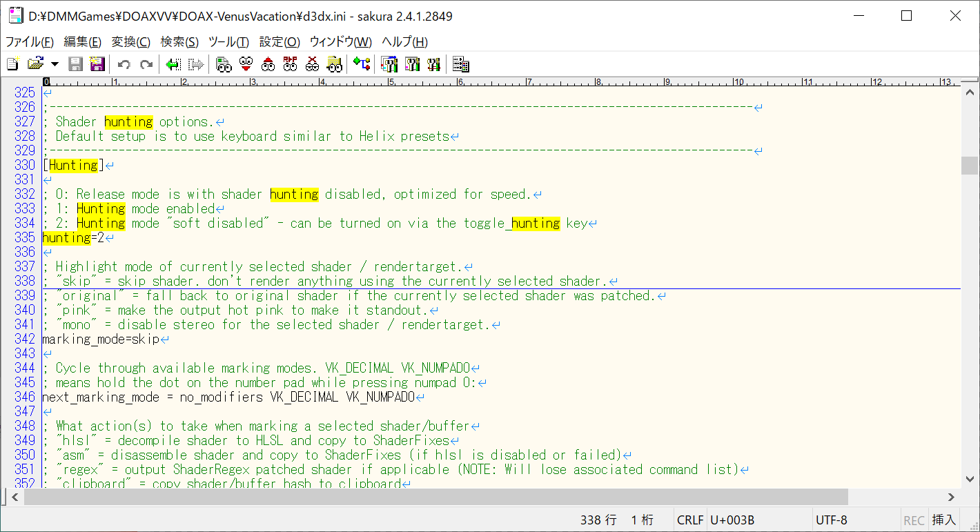Click the line 'marking_mode=skip'

101,339
